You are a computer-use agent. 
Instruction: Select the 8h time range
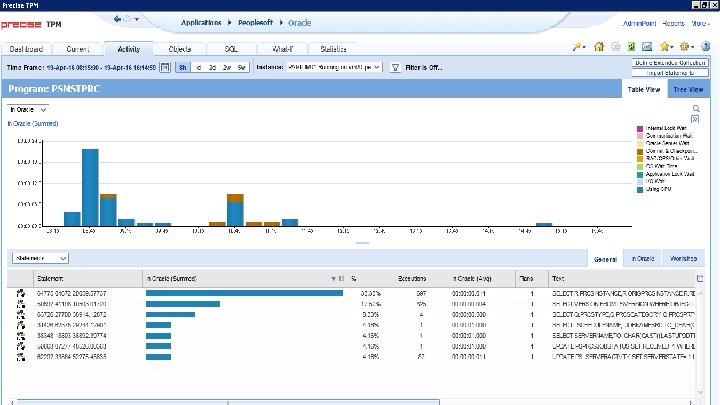tap(183, 68)
